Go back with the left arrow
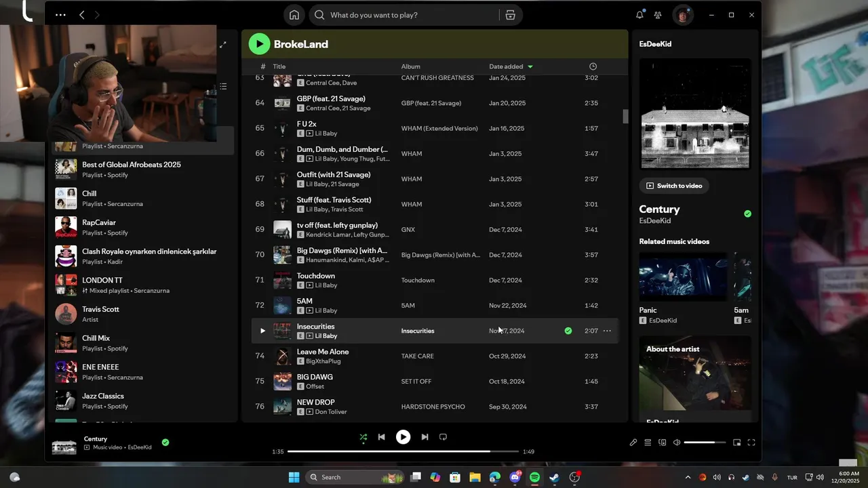Image resolution: width=868 pixels, height=488 pixels. (x=82, y=15)
